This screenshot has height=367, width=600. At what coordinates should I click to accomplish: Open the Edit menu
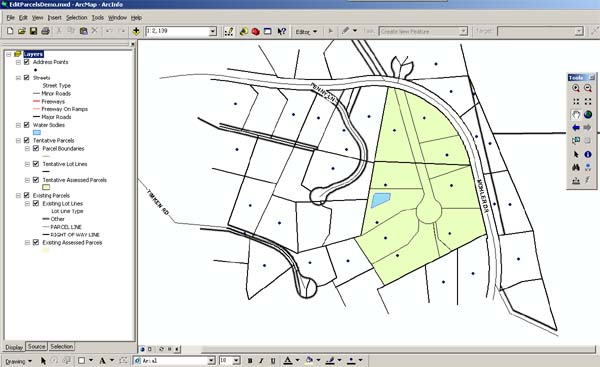coord(23,18)
